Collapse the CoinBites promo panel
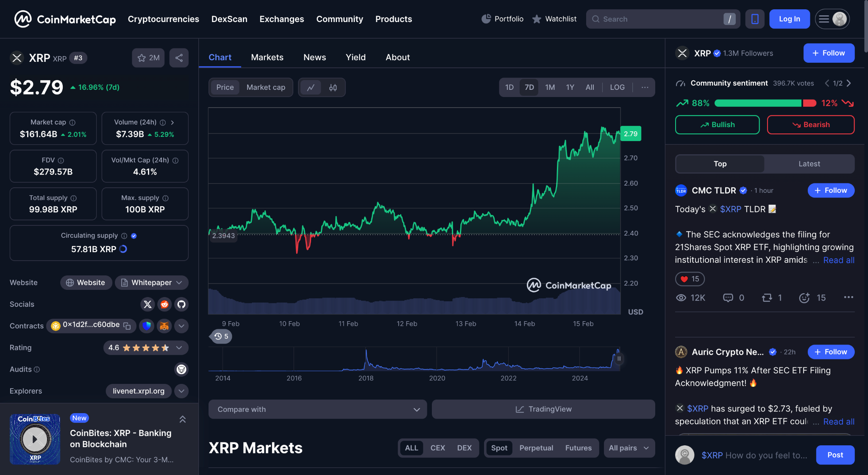 tap(183, 419)
